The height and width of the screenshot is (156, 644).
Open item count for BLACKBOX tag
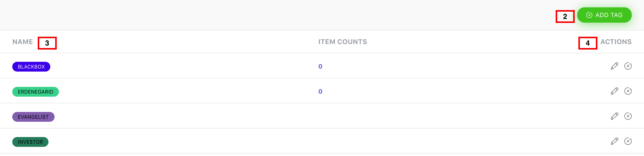[320, 66]
